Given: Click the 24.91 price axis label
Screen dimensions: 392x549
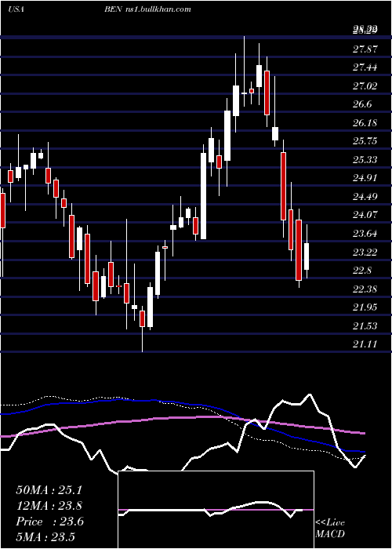Looking at the screenshot, I should (365, 178).
